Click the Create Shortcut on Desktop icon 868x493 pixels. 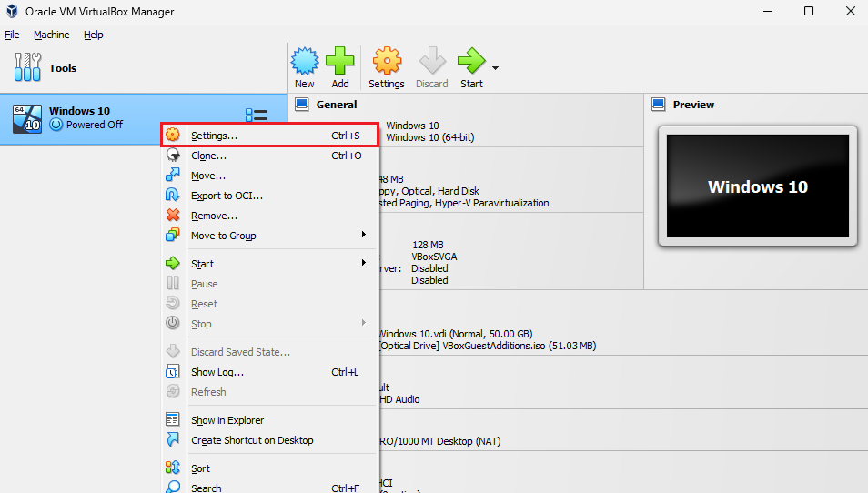pos(173,439)
